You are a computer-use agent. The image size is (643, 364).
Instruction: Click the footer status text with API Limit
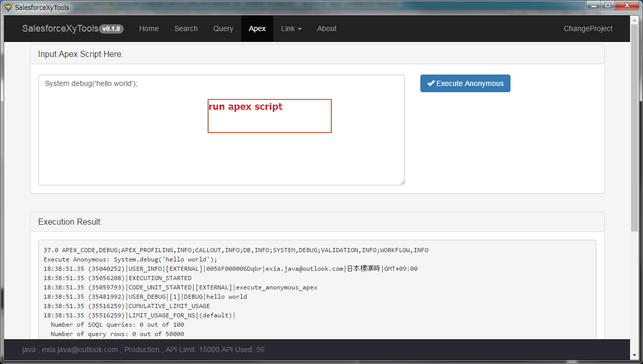(143, 350)
